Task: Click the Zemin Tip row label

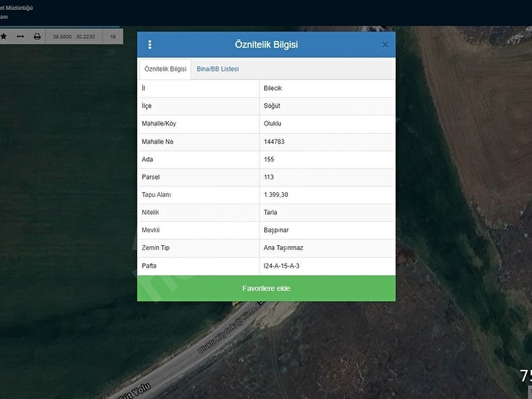Action: pos(155,248)
